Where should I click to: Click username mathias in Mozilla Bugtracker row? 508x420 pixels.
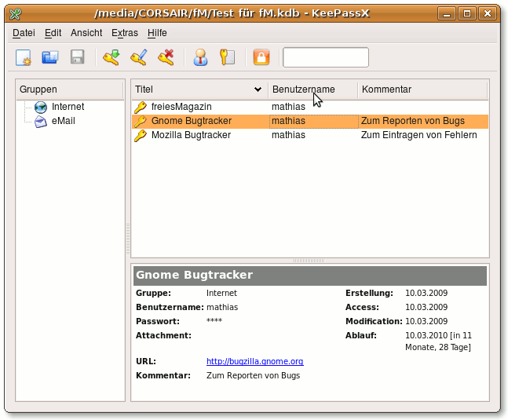(x=288, y=135)
